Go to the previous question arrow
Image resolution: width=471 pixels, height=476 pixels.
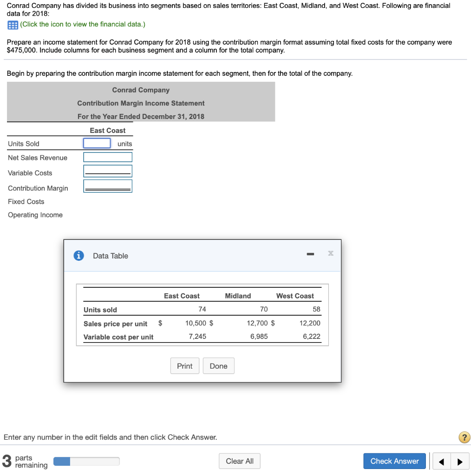(442, 462)
